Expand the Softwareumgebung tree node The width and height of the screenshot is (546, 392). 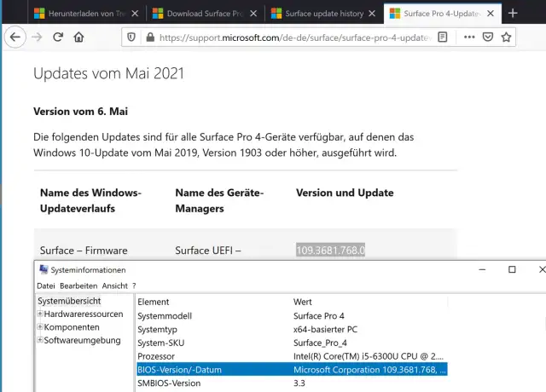(x=40, y=340)
